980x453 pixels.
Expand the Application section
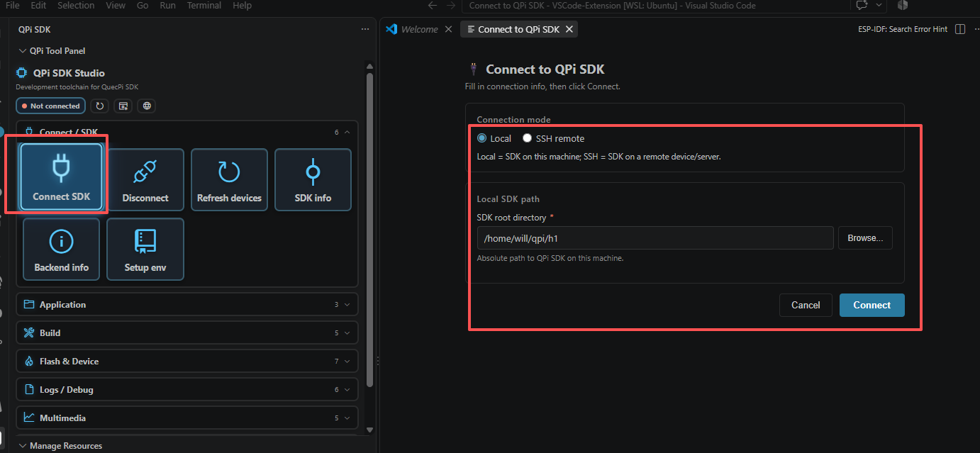click(187, 304)
